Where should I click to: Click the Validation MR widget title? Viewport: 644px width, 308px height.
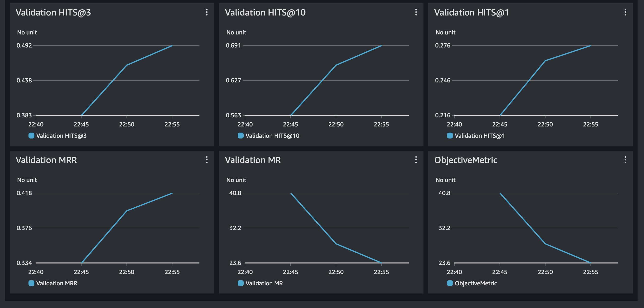[253, 160]
